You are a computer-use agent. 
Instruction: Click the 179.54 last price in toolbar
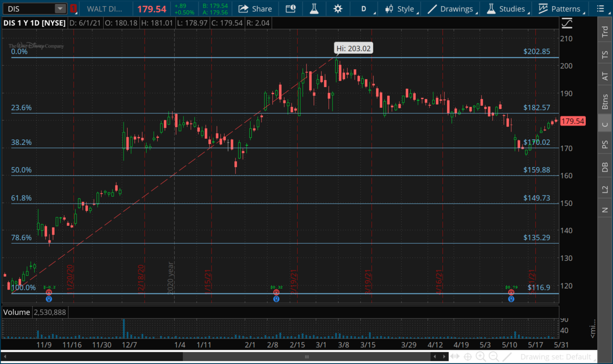[x=151, y=9]
